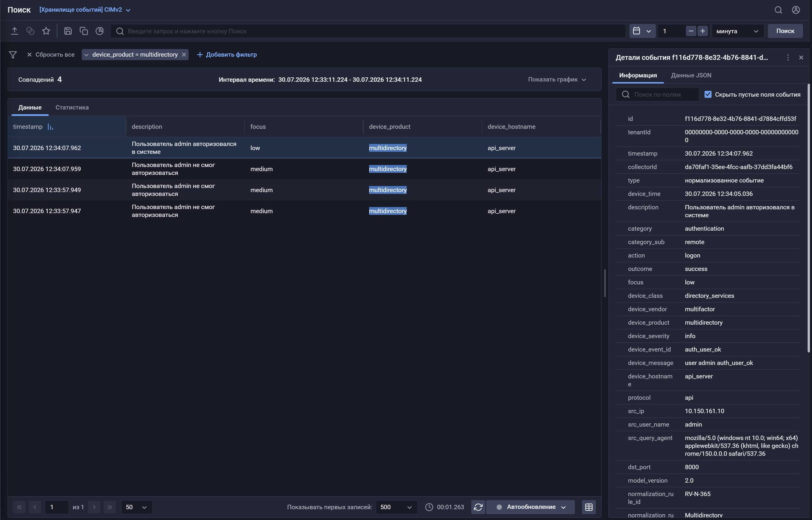
Task: Remove the device_product = multidirectory filter
Action: pyautogui.click(x=184, y=55)
